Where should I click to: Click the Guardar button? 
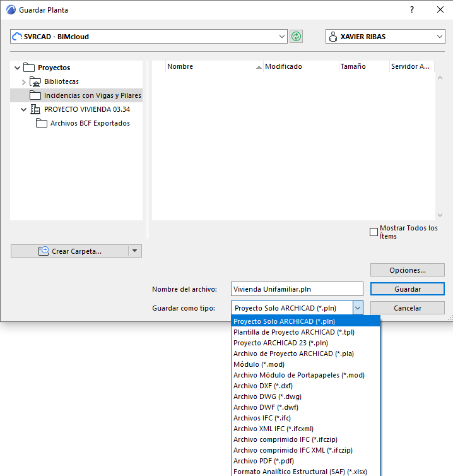[407, 289]
